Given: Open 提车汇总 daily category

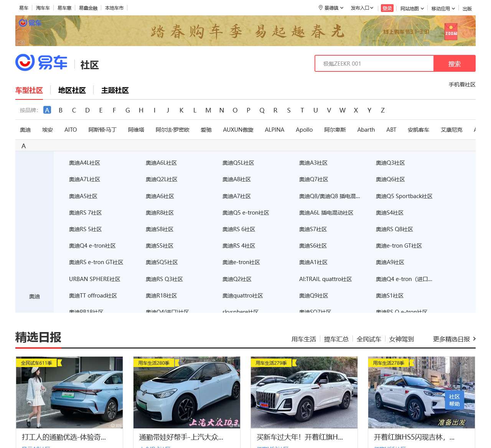Looking at the screenshot, I should pos(336,339).
